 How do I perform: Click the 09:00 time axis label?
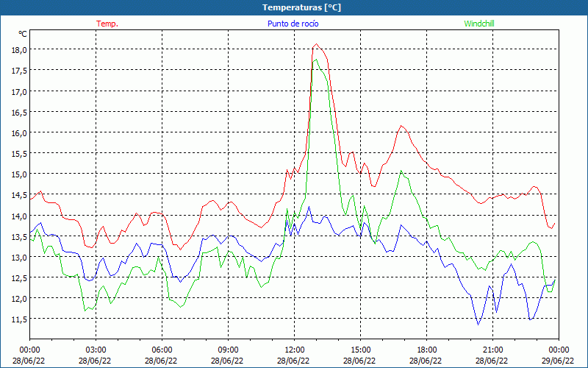(x=228, y=350)
